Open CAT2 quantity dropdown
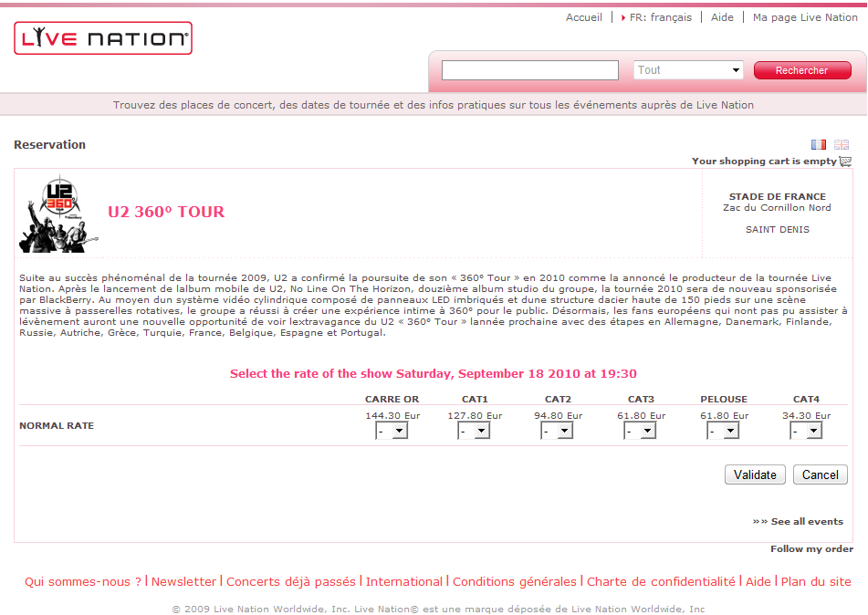The height and width of the screenshot is (615, 868). tap(557, 431)
